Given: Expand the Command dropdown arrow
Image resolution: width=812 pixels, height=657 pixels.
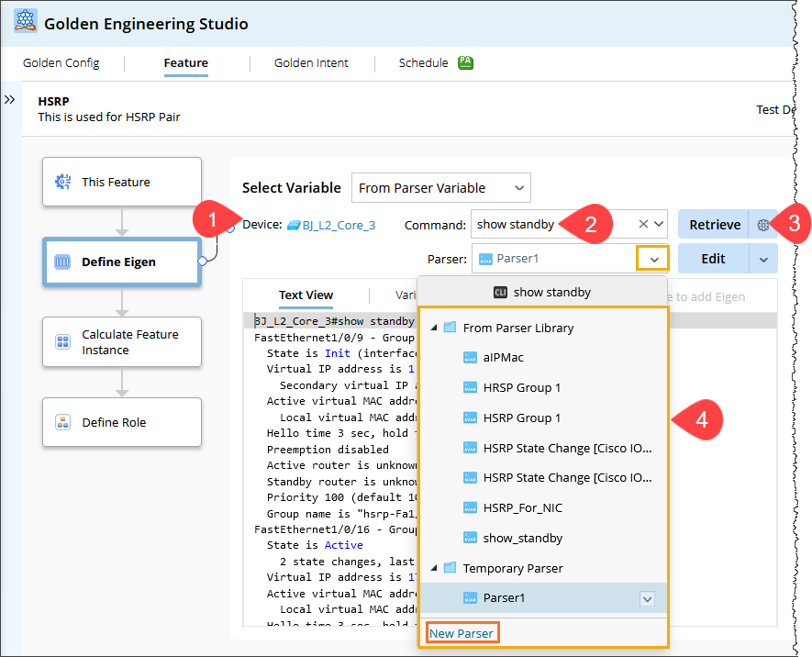Looking at the screenshot, I should (x=659, y=225).
